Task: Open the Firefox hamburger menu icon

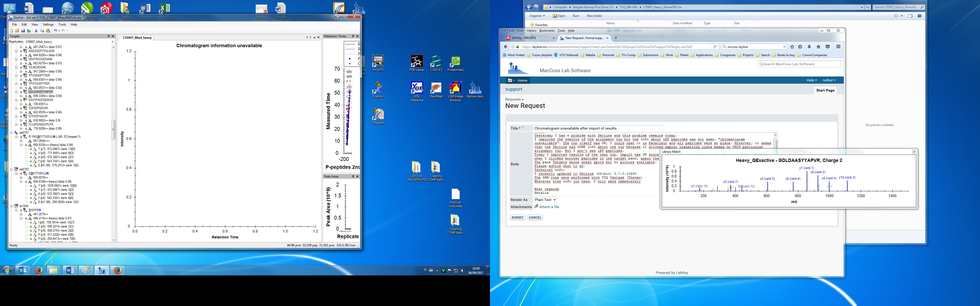Action: click(x=838, y=47)
